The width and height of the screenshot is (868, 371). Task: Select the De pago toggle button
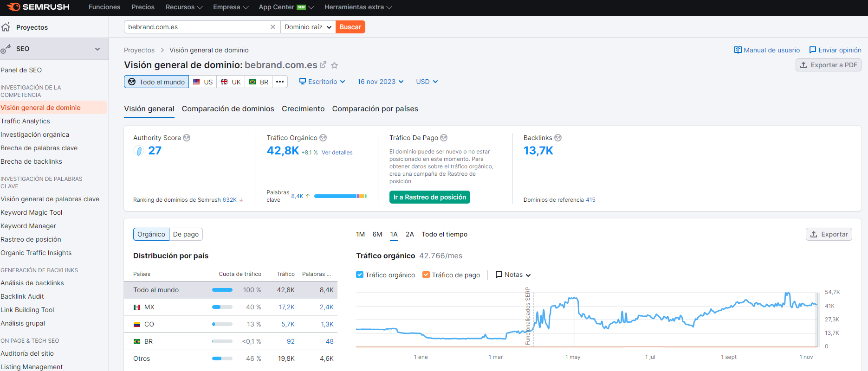(x=186, y=234)
